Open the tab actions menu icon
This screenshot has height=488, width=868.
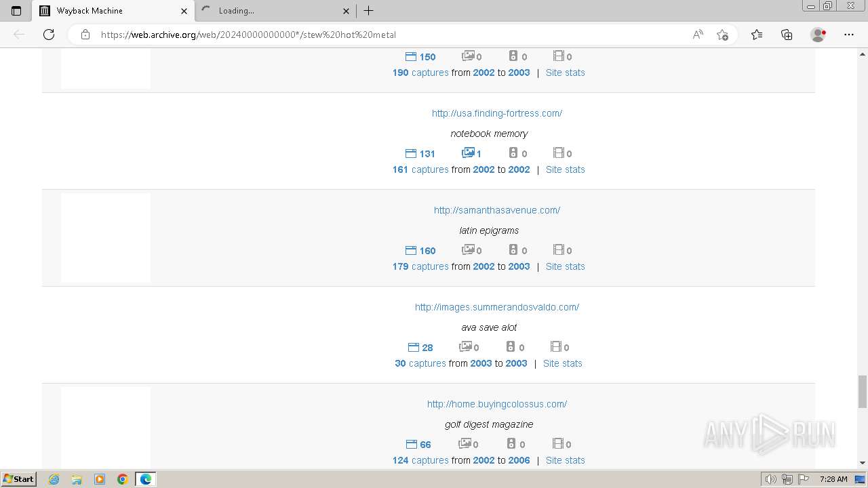click(x=16, y=11)
